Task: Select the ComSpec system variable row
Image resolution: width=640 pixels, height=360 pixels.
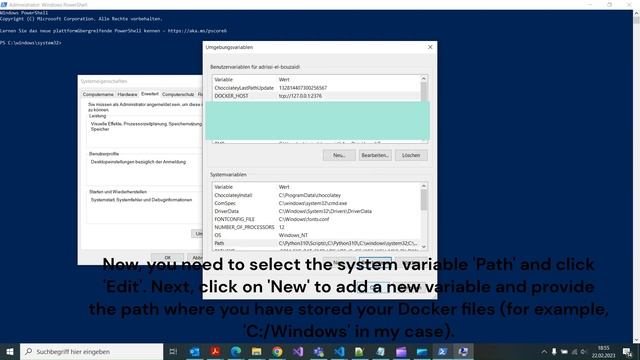Action: 316,203
